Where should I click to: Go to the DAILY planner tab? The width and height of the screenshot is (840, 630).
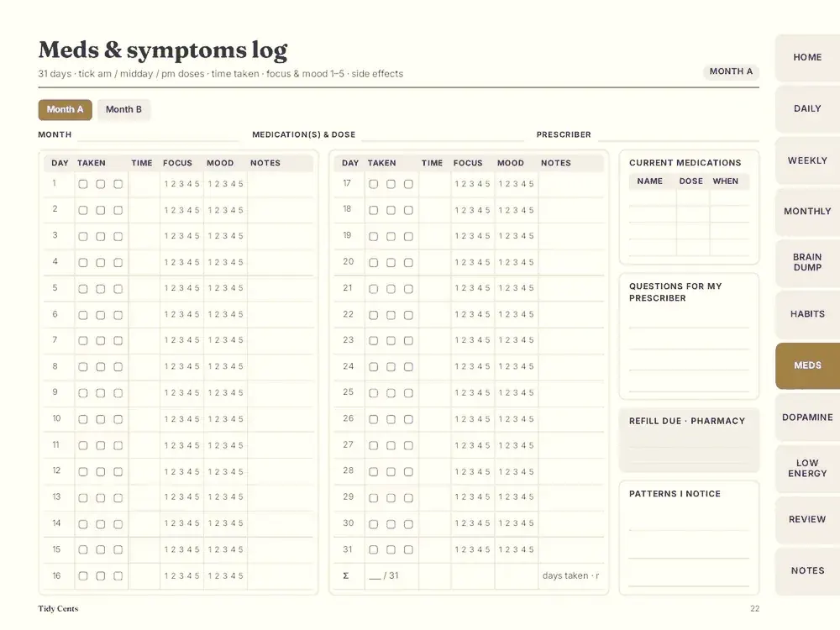click(x=807, y=108)
